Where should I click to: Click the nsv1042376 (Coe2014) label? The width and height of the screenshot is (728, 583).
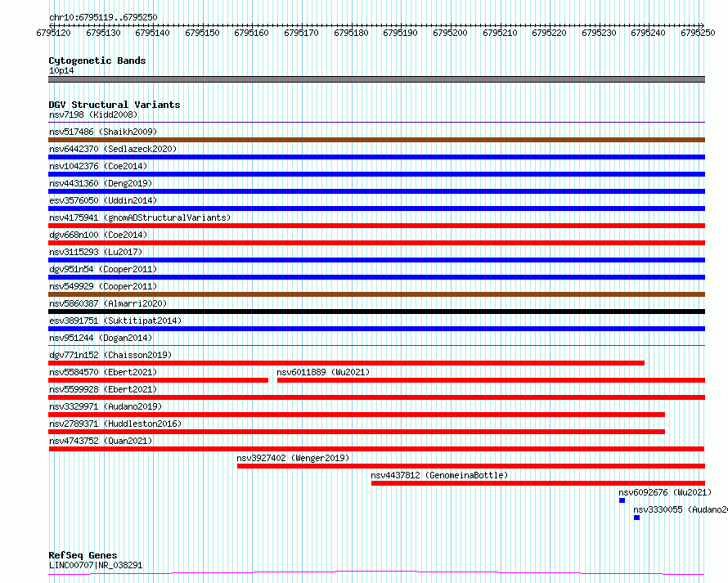(x=98, y=166)
